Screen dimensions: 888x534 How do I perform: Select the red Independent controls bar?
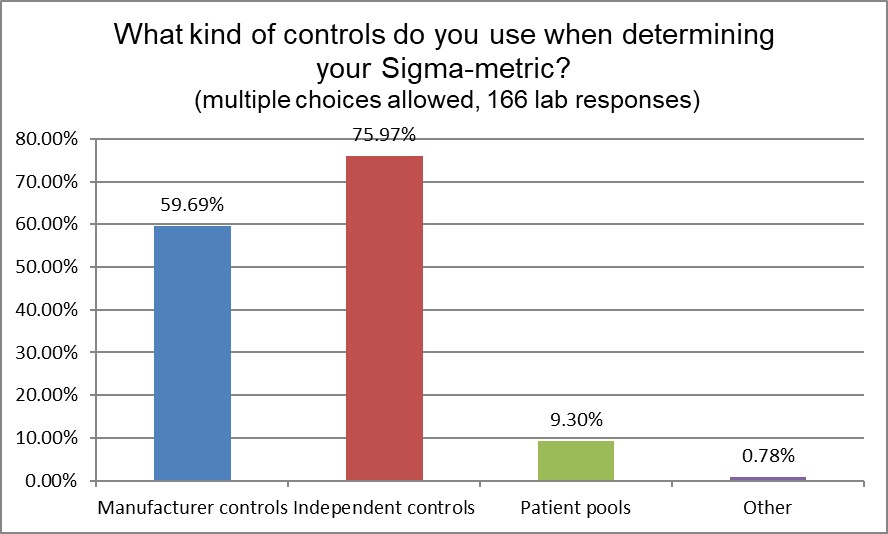[x=384, y=318]
